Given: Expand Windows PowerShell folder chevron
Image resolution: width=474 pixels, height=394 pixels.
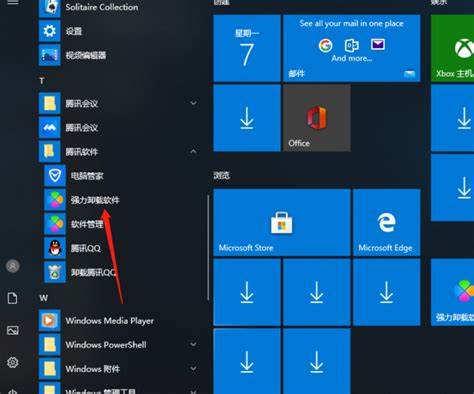Looking at the screenshot, I should tap(193, 344).
